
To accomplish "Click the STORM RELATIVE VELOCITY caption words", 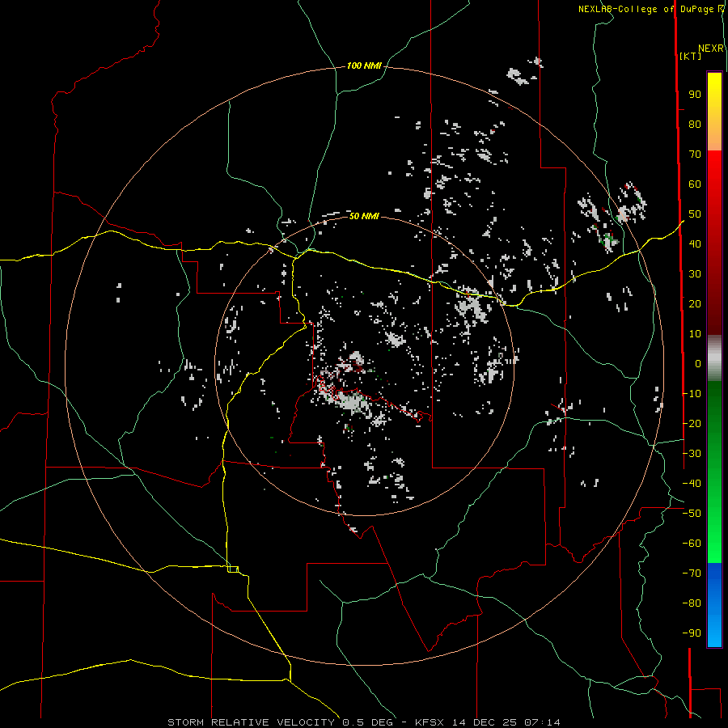I will point(252,722).
